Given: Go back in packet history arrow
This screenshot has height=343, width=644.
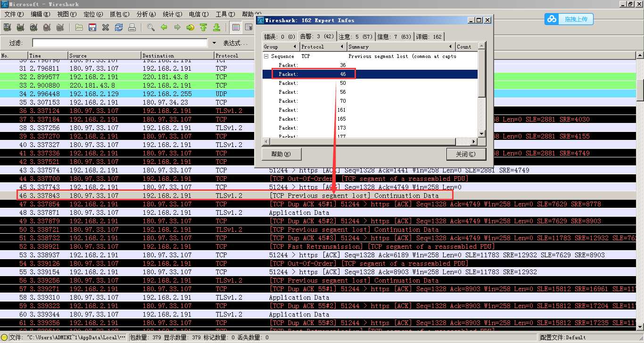Looking at the screenshot, I should (164, 27).
